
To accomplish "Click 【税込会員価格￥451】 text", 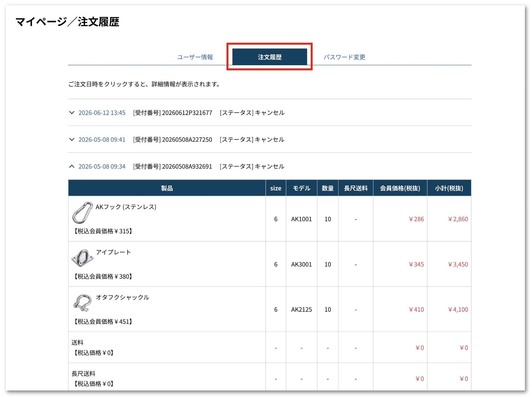I will (x=103, y=322).
